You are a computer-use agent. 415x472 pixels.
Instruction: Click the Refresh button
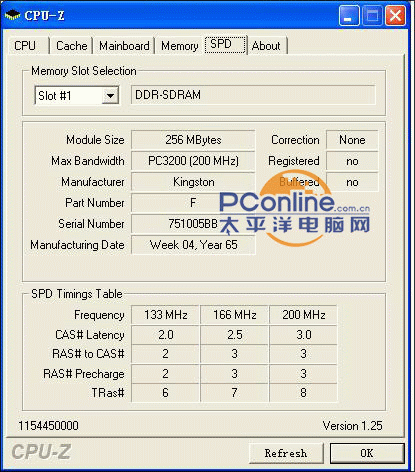coord(286,453)
